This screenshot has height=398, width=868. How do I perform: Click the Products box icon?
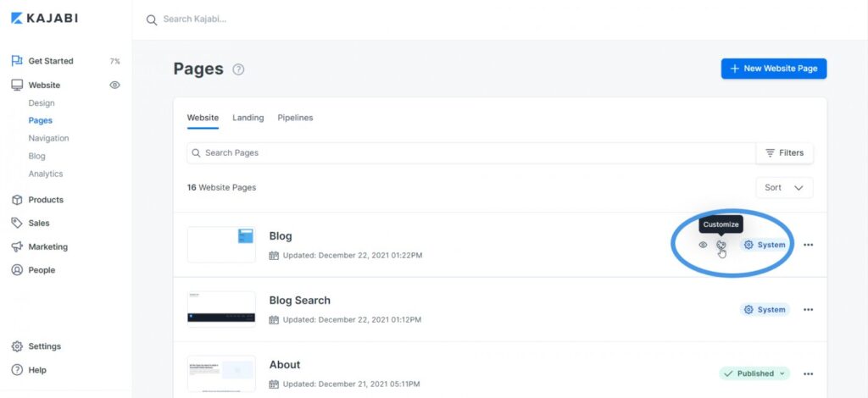point(17,200)
